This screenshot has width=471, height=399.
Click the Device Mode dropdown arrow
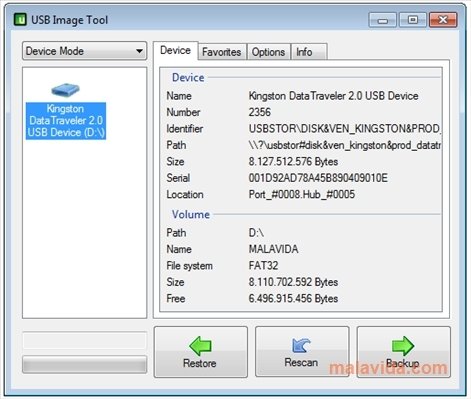click(139, 51)
